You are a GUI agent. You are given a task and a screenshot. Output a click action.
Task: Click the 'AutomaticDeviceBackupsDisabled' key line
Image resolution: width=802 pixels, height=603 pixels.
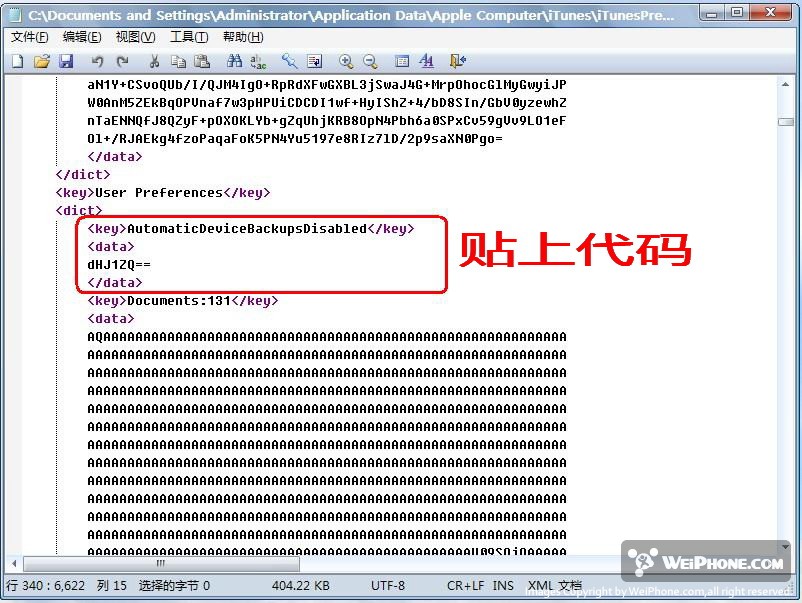251,229
